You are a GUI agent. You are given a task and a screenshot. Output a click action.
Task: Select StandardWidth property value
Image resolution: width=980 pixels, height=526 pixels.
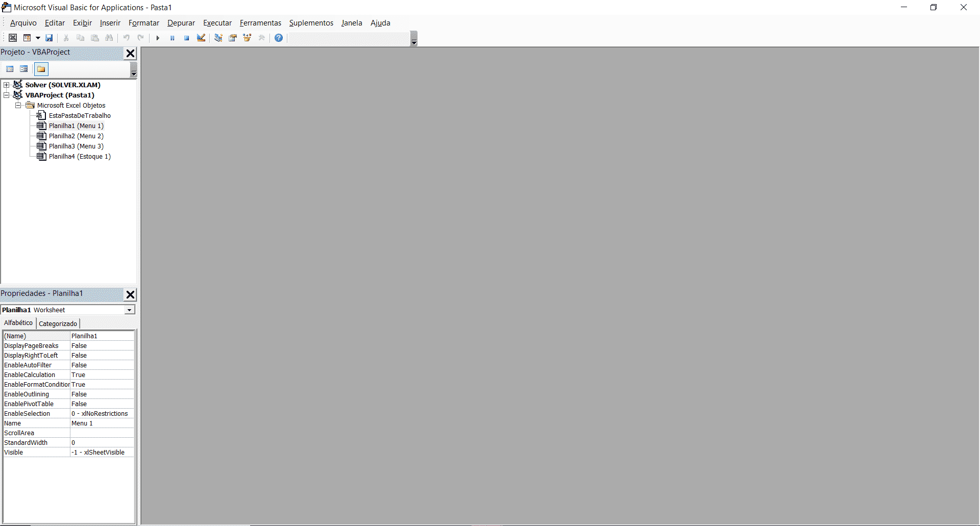tap(102, 442)
